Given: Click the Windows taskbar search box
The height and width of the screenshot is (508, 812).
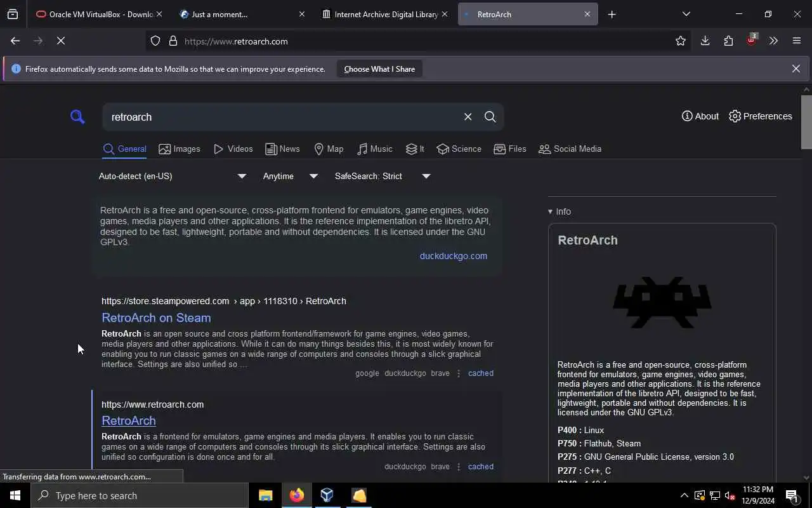Looking at the screenshot, I should point(140,495).
